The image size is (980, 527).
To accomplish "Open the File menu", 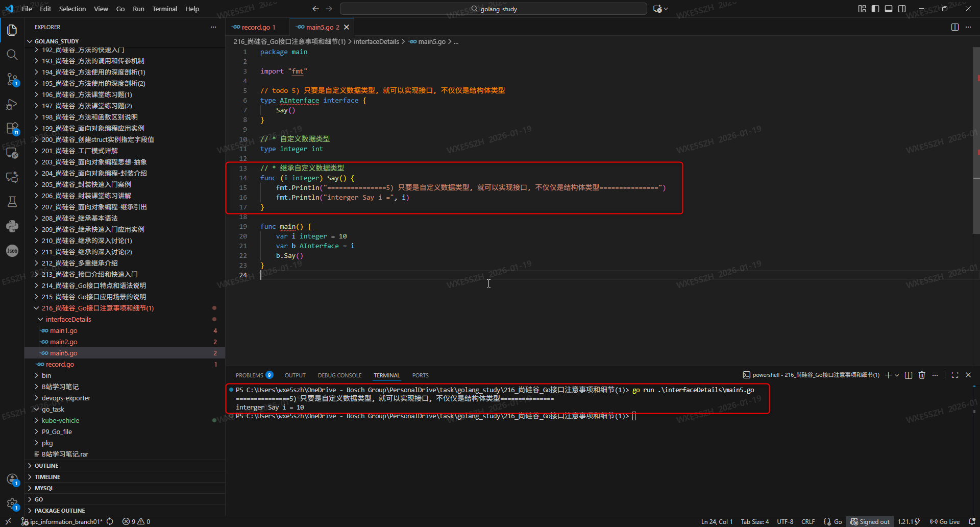I will point(27,9).
